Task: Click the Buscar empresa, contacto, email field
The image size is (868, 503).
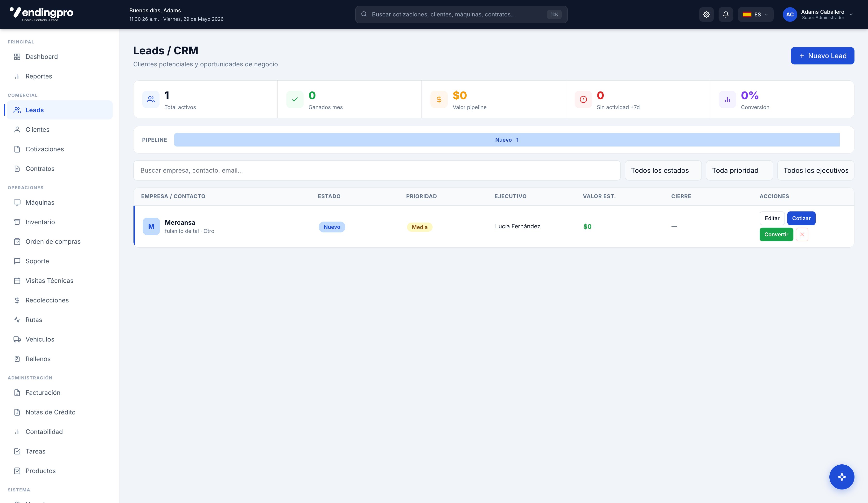Action: pyautogui.click(x=377, y=171)
